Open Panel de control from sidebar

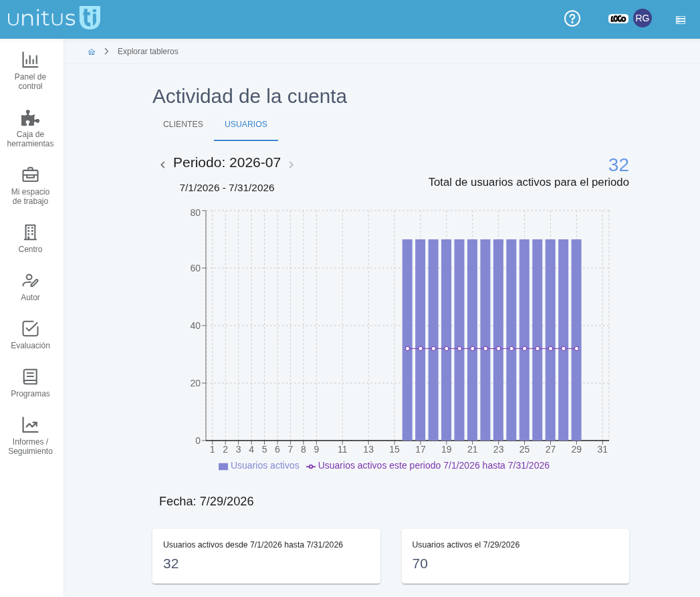click(x=30, y=71)
